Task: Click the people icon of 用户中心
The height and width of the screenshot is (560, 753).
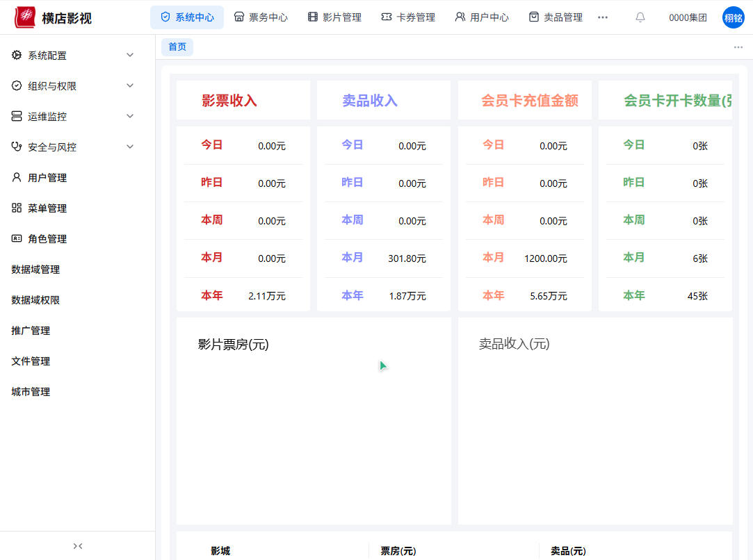Action: (460, 17)
